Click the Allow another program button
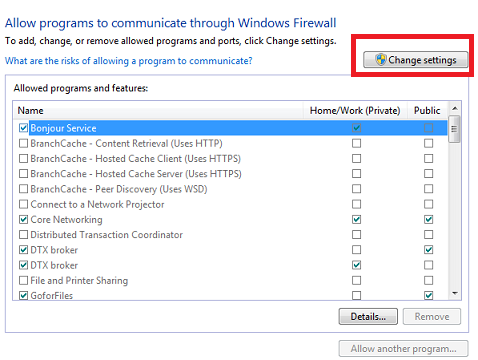The width and height of the screenshot is (478, 360). coord(403,349)
